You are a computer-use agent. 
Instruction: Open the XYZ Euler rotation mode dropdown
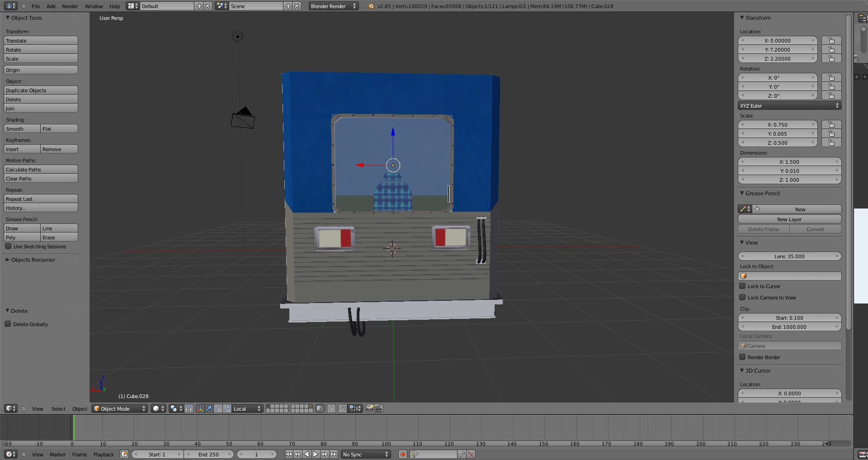pyautogui.click(x=789, y=106)
